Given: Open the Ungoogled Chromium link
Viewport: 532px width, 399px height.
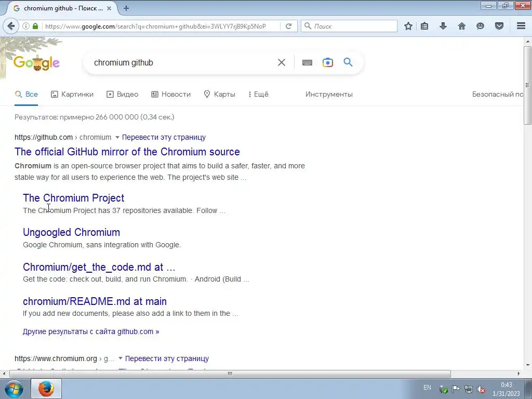Looking at the screenshot, I should click(71, 232).
